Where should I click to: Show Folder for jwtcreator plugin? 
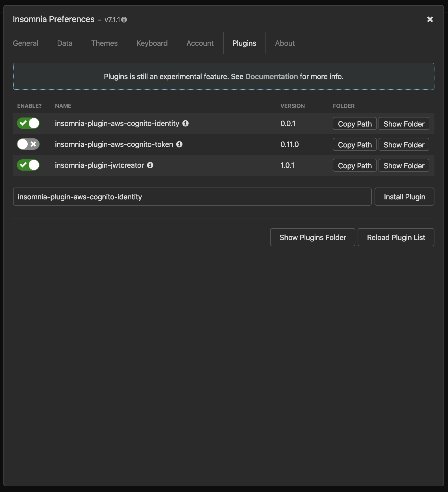(x=404, y=166)
